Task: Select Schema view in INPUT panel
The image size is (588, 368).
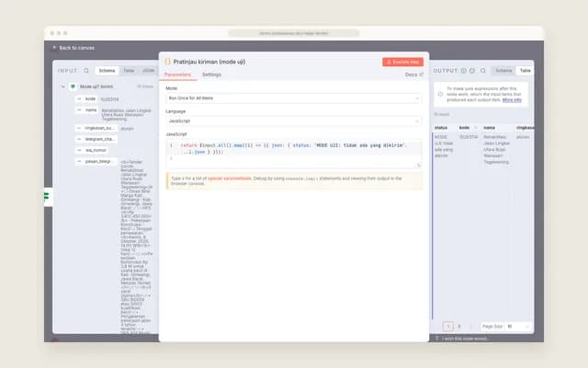Action: pos(107,71)
